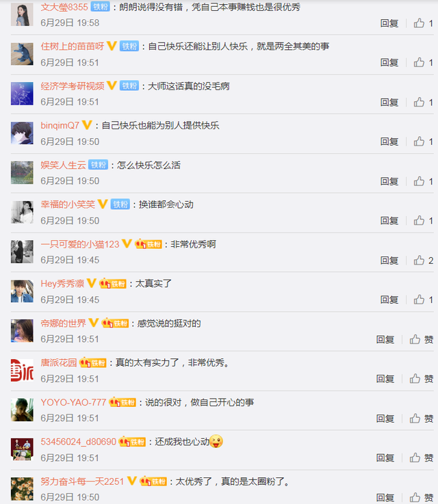Click 回复 on 娱笑人生云's comment
Screen dimensions: 438x504
[389, 181]
